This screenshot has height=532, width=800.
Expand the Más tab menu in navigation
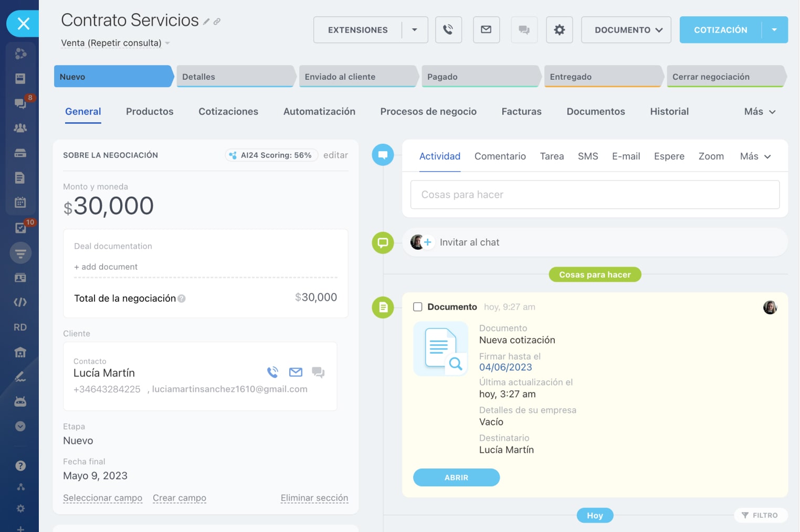tap(759, 112)
